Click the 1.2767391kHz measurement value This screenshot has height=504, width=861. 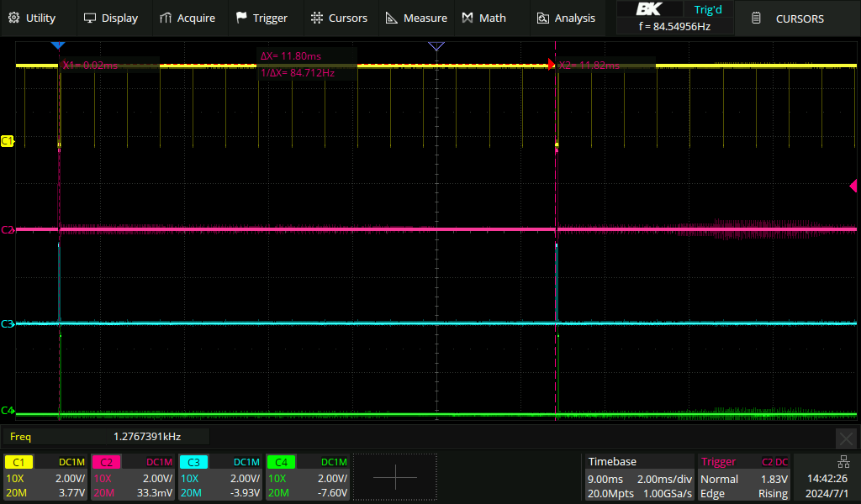point(147,437)
